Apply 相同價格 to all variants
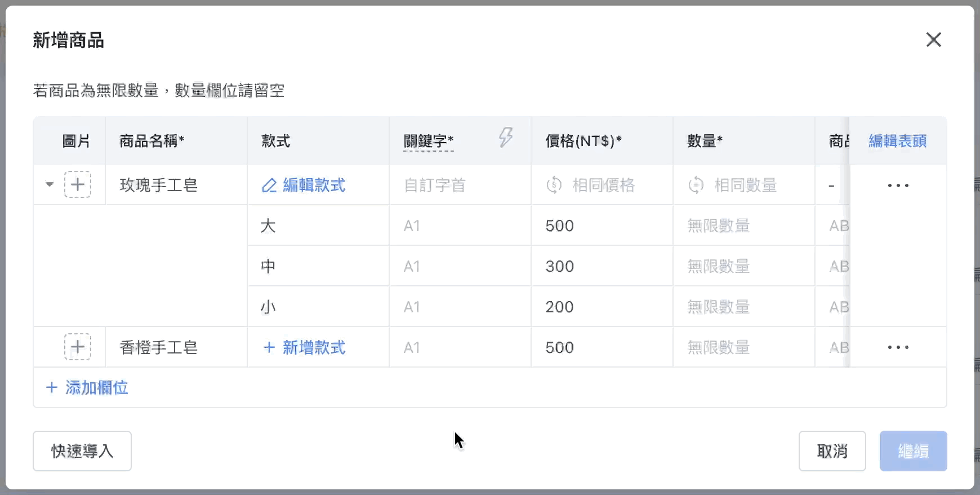This screenshot has height=495, width=980. coord(591,185)
